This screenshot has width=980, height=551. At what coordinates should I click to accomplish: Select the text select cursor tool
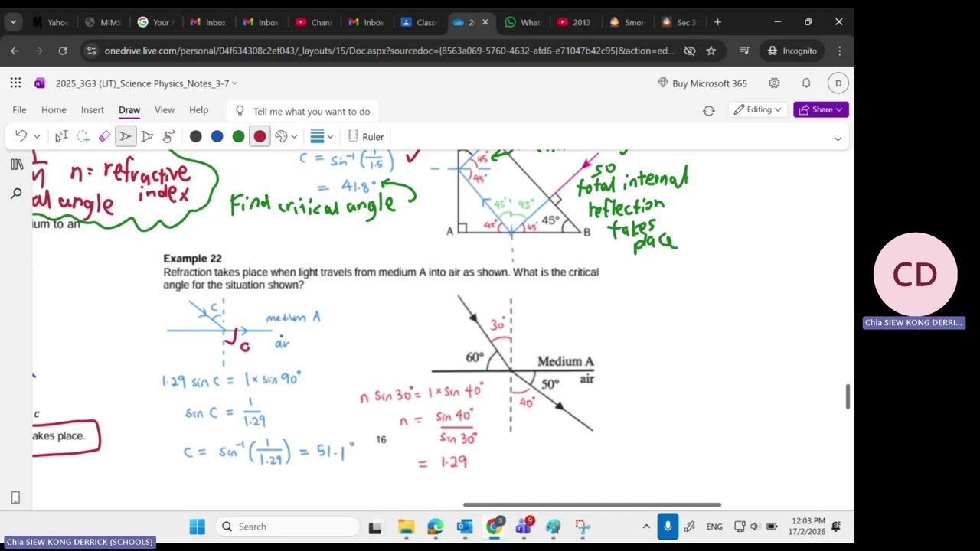61,136
